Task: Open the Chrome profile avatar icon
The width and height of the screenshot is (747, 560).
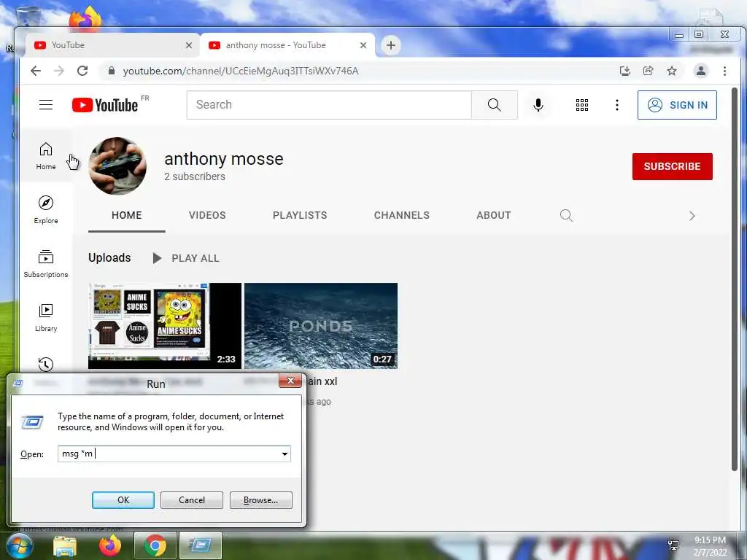Action: pyautogui.click(x=701, y=71)
